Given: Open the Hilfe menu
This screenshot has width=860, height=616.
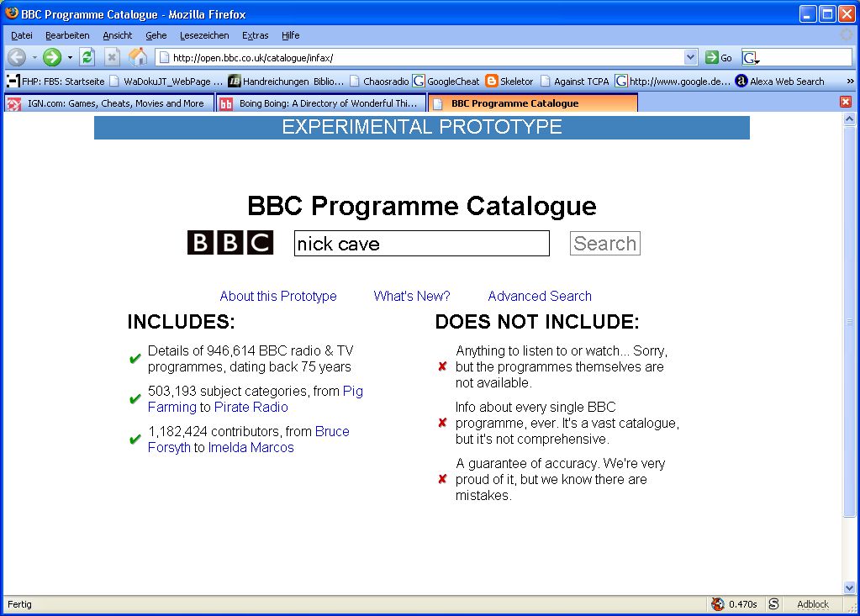Looking at the screenshot, I should [290, 35].
